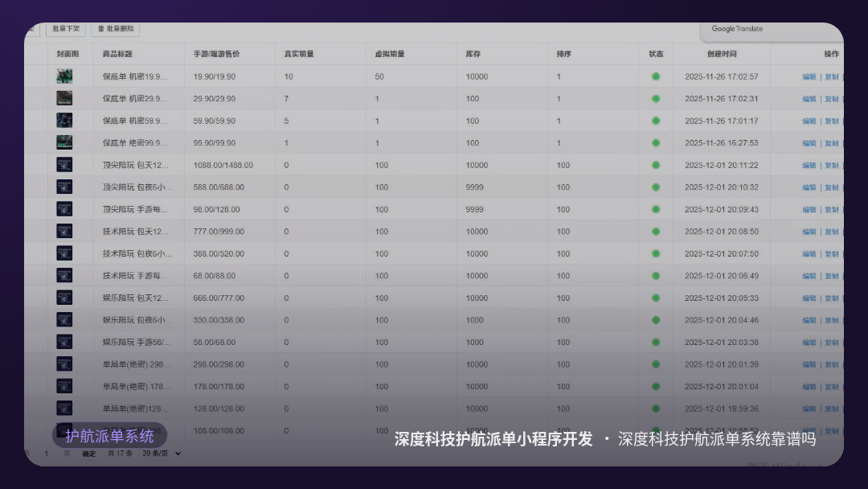Select the timestamp 2025-12-01 20:05:33

point(721,298)
